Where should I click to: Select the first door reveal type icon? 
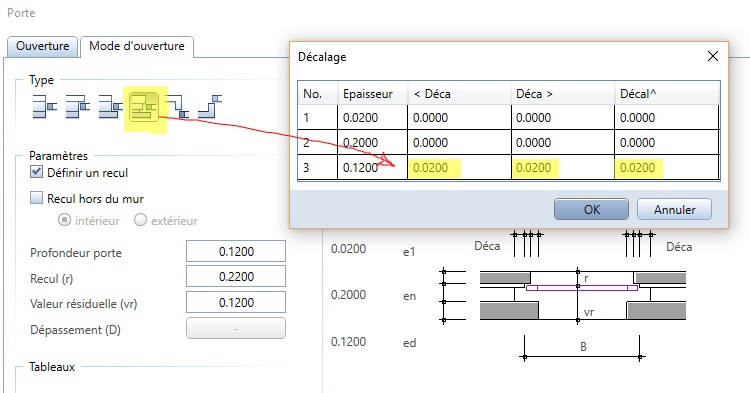click(x=44, y=106)
